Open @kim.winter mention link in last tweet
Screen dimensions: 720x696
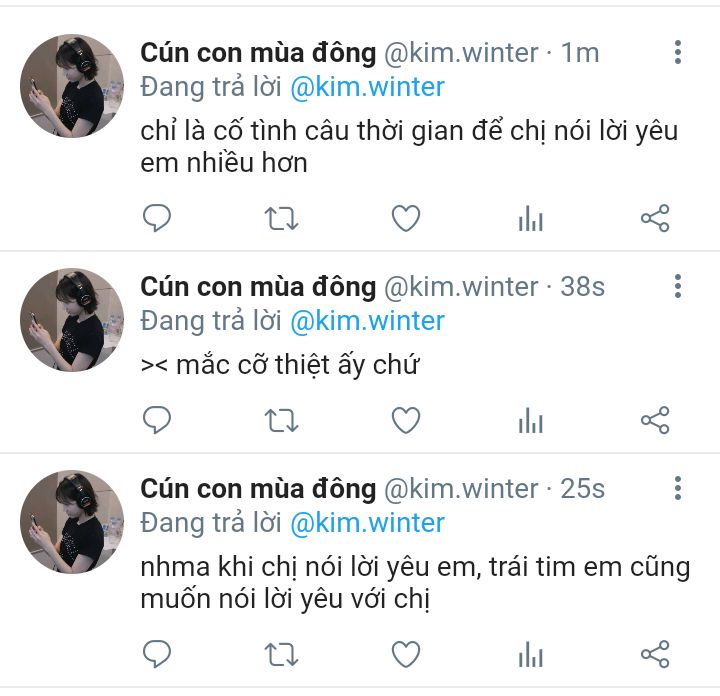[x=367, y=523]
